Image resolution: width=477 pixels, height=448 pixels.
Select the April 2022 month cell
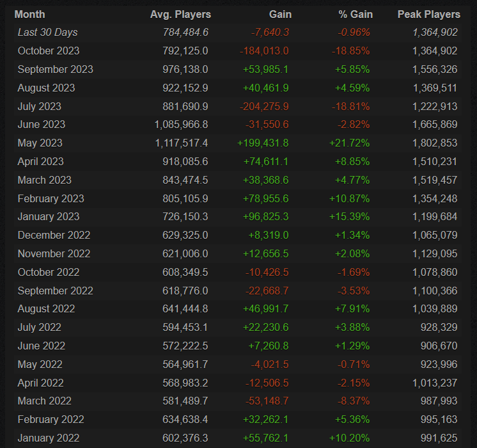click(x=40, y=383)
